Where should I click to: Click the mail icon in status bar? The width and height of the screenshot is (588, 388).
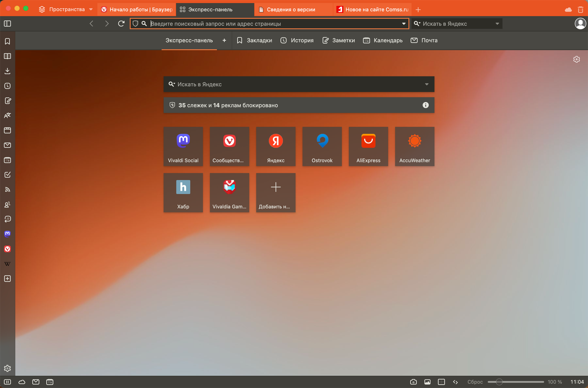click(36, 382)
